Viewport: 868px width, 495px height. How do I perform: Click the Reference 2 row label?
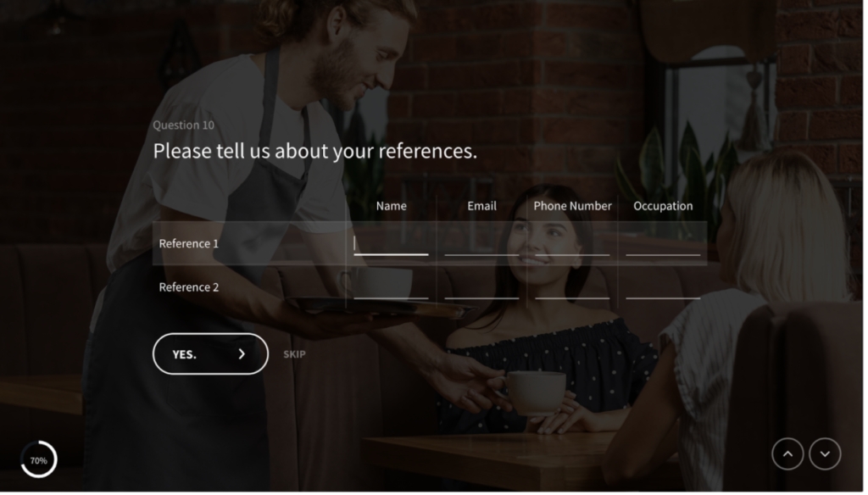[189, 288]
